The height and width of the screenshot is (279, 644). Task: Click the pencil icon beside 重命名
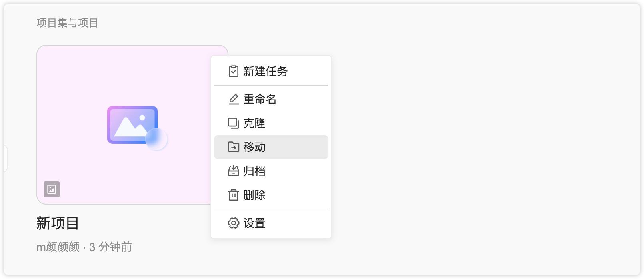[233, 99]
